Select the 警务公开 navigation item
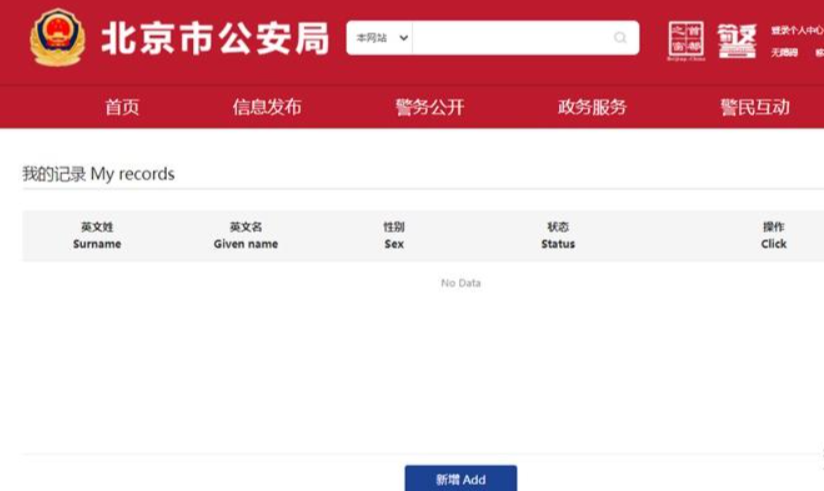Viewport: 824px width, 491px height. click(429, 107)
